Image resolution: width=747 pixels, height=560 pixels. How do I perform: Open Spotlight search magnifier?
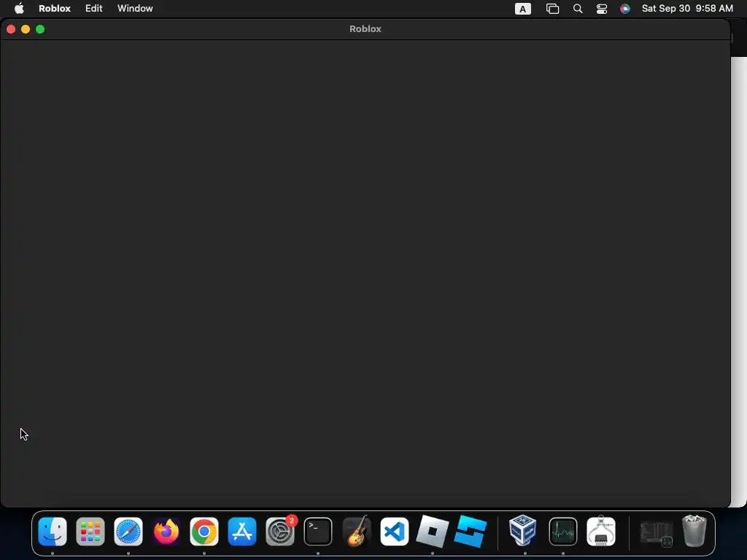click(x=578, y=9)
